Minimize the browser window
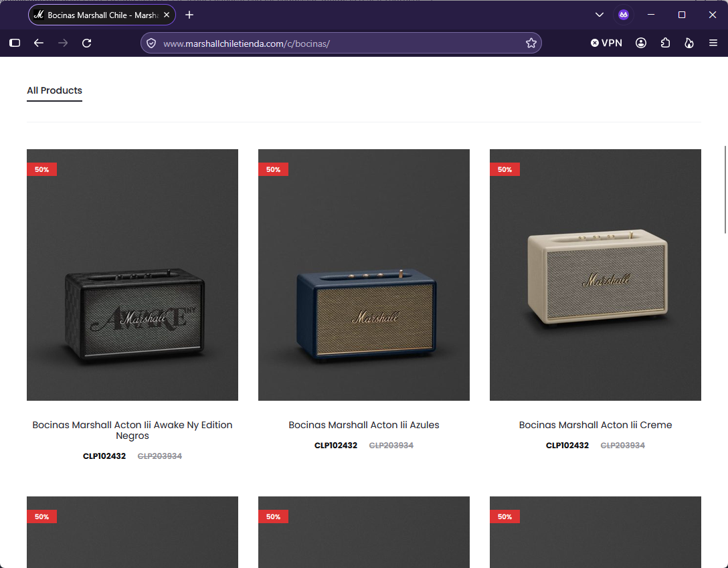 (651, 15)
